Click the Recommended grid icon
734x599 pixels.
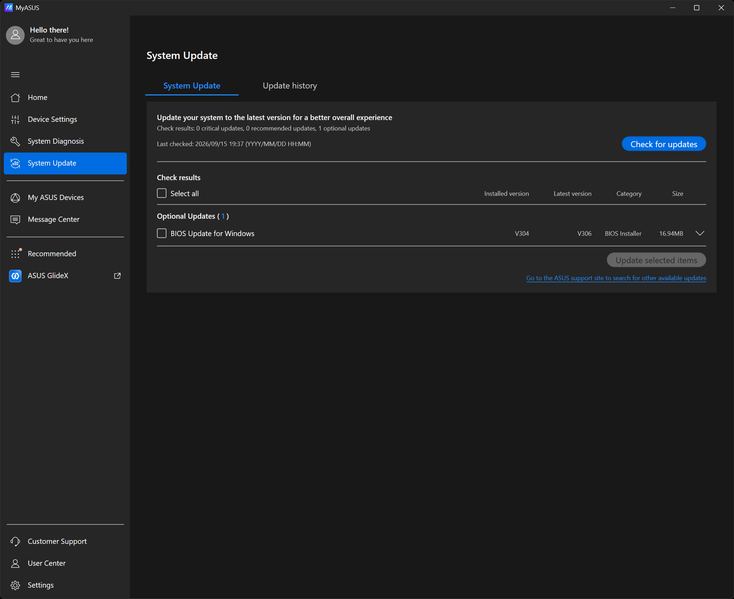pyautogui.click(x=15, y=253)
